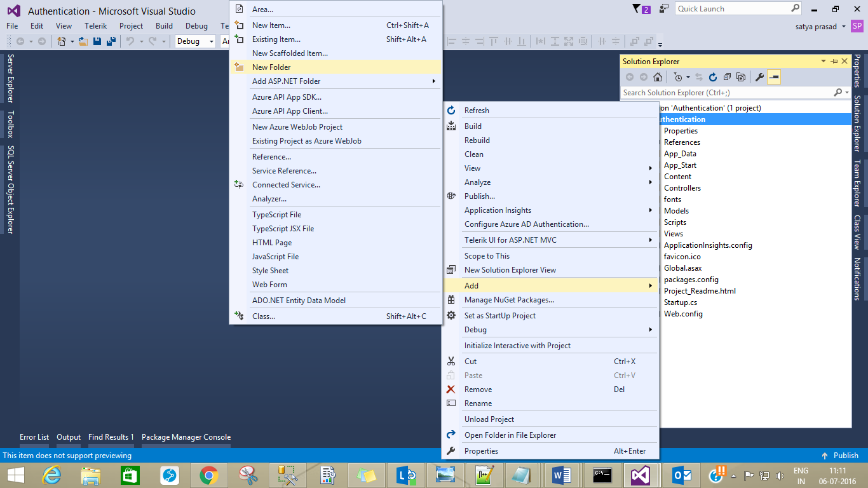This screenshot has width=868, height=488.
Task: Choose New Folder from the Add submenu
Action: point(336,67)
